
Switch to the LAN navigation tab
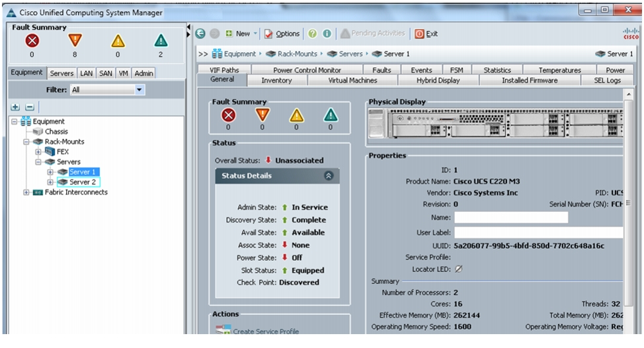pyautogui.click(x=86, y=73)
